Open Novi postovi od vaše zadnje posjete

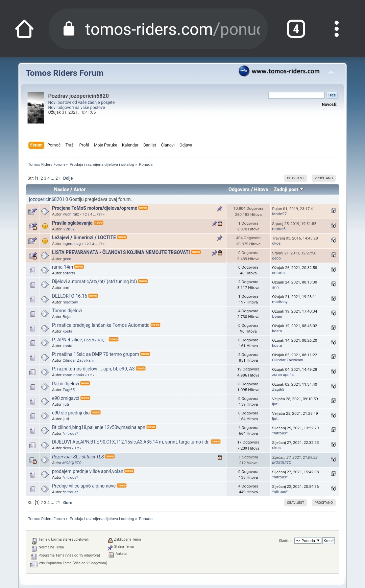pyautogui.click(x=81, y=103)
